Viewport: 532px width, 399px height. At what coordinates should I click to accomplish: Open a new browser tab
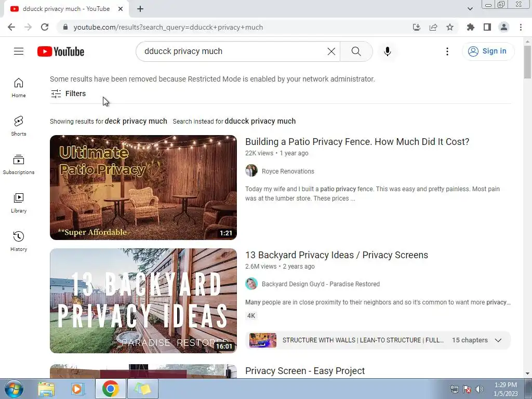(x=140, y=9)
